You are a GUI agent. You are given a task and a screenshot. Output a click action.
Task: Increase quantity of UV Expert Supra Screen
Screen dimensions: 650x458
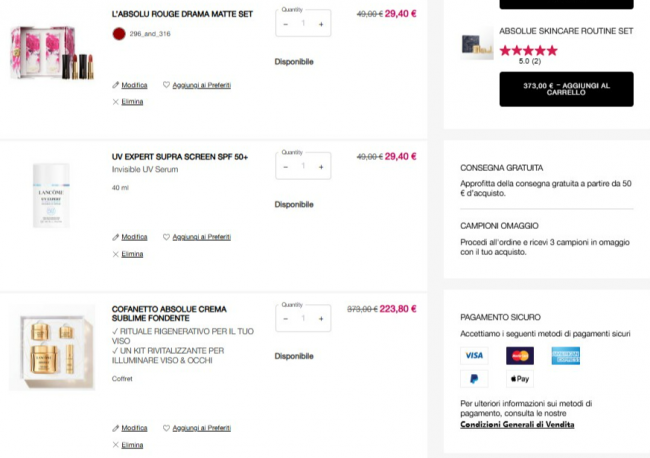[321, 167]
